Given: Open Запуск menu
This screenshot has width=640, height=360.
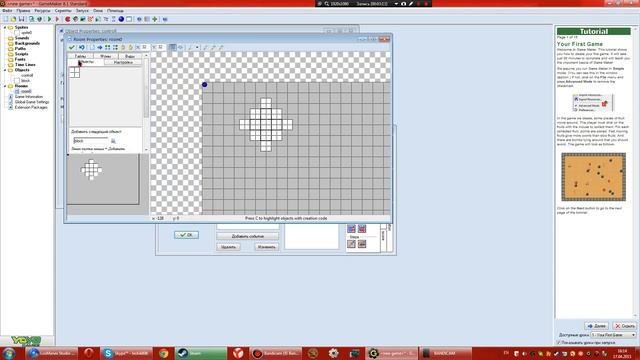Looking at the screenshot, I should (82, 11).
